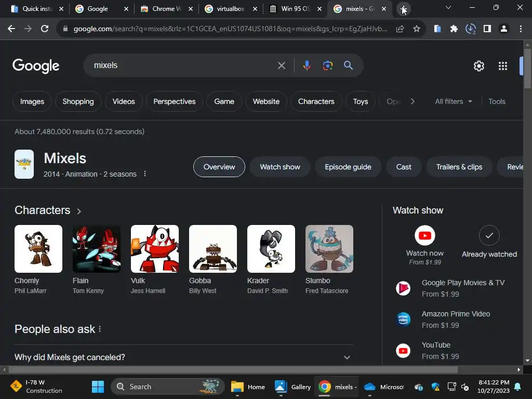Screen dimensions: 532x399
Task: Open the Cast button
Action: (x=403, y=167)
